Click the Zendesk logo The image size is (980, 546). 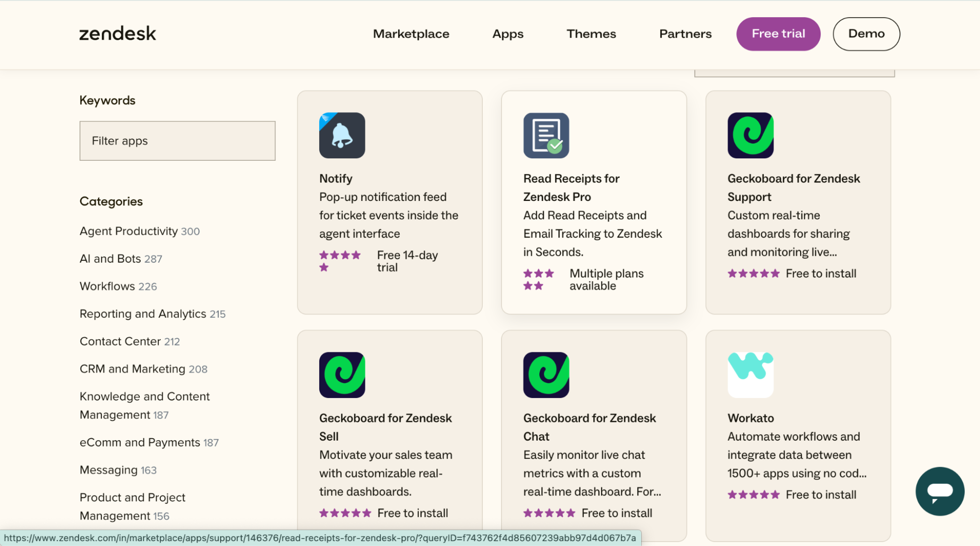click(118, 33)
